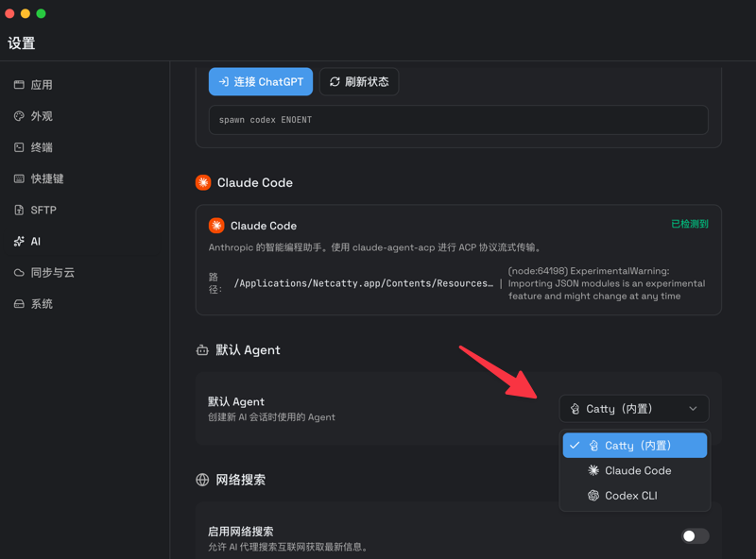Open the AI settings tab

tap(35, 242)
